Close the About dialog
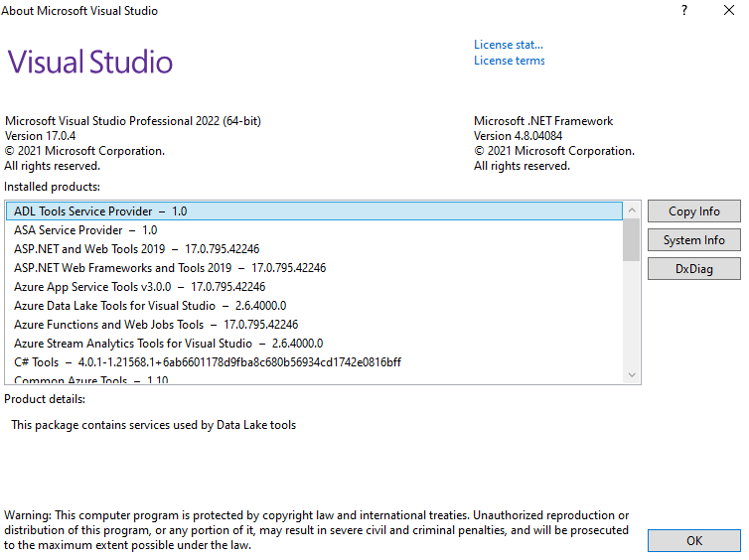Screen dimensions: 749x560 coord(728,10)
